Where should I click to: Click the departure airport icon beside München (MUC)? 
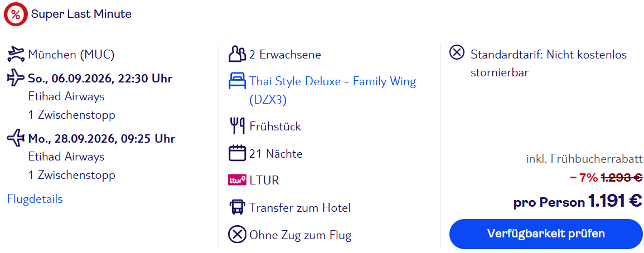click(16, 54)
